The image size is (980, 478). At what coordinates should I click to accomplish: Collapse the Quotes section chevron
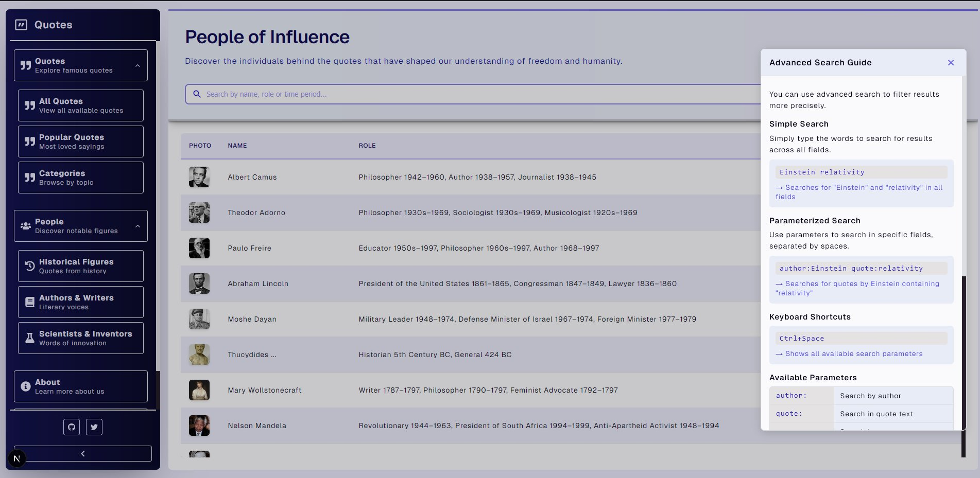pos(137,65)
